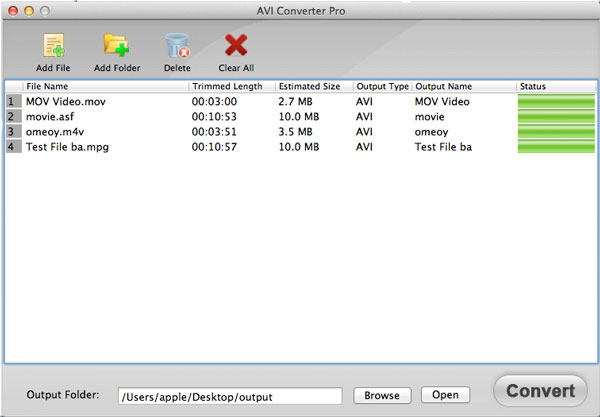Click row number 3 cell
The image size is (600, 417).
(13, 132)
